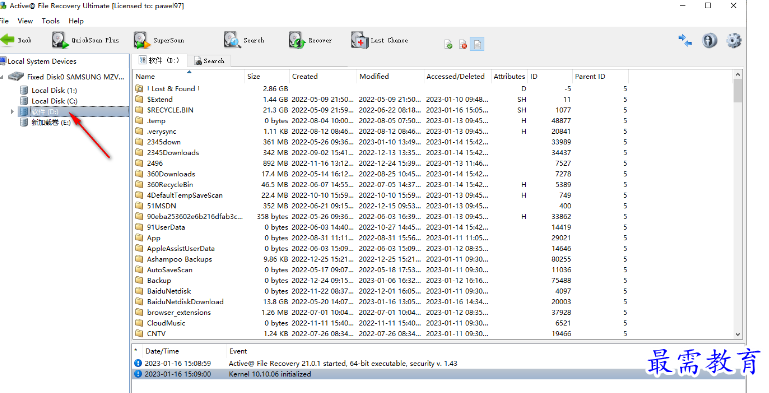The height and width of the screenshot is (393, 769).
Task: Click the blue arrows icon at top right
Action: pos(685,40)
